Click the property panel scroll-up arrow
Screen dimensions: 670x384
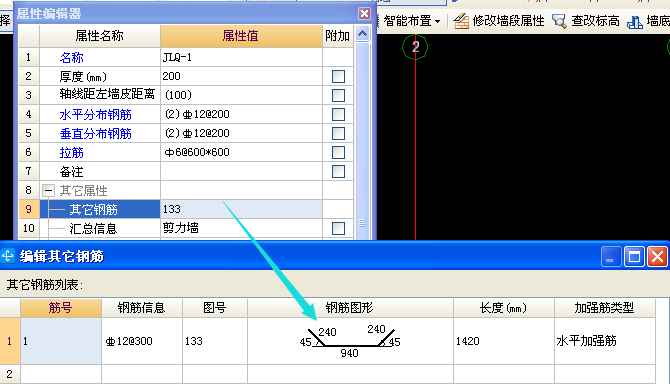362,34
